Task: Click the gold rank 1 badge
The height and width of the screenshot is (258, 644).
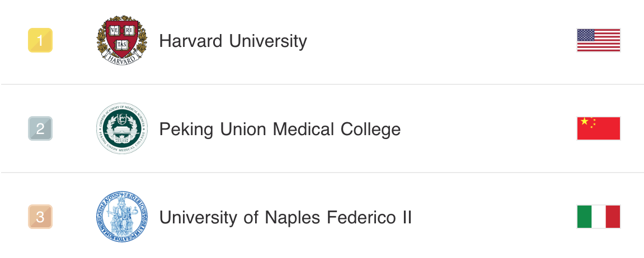Action: click(x=40, y=40)
